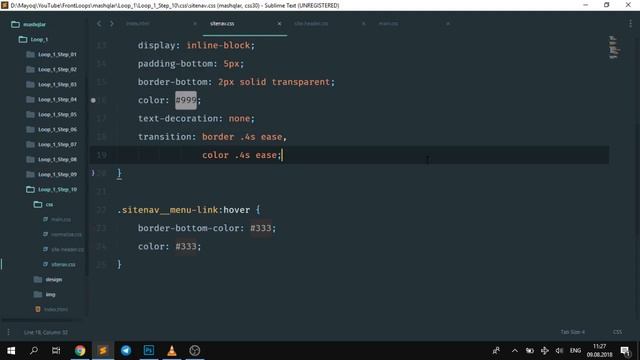The width and height of the screenshot is (640, 360).
Task: Click the minimap code preview
Action: point(614,47)
